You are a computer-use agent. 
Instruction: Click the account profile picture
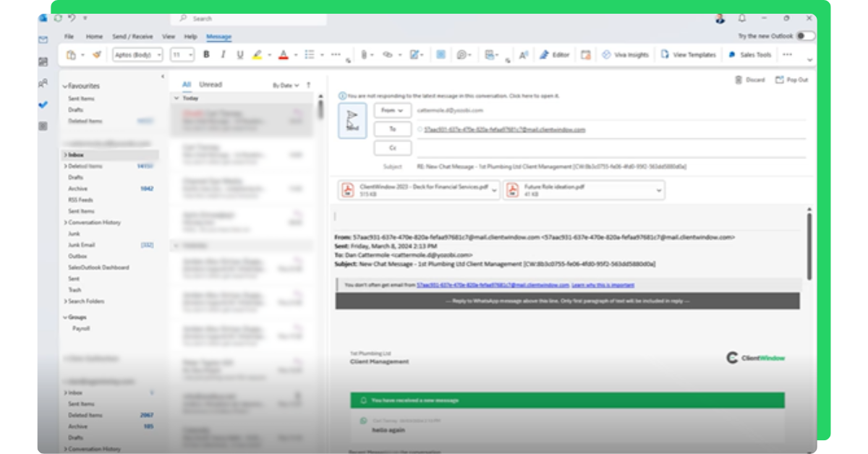(x=720, y=18)
